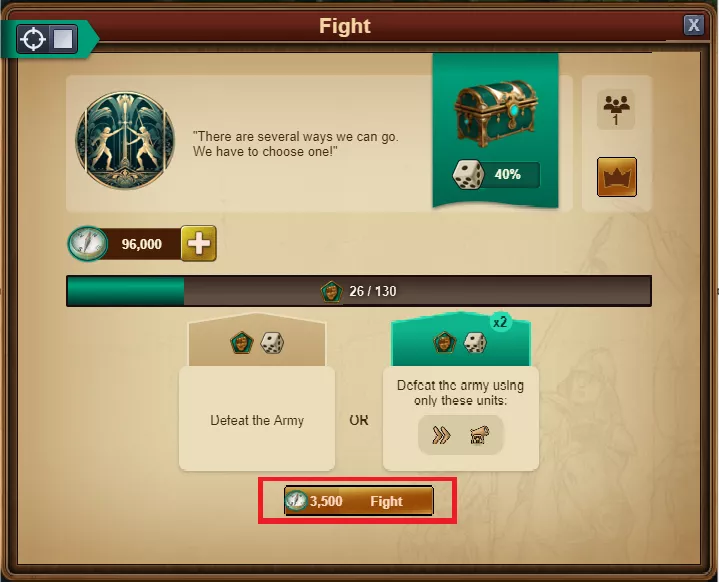Click the x2 multiplier badge

point(500,322)
